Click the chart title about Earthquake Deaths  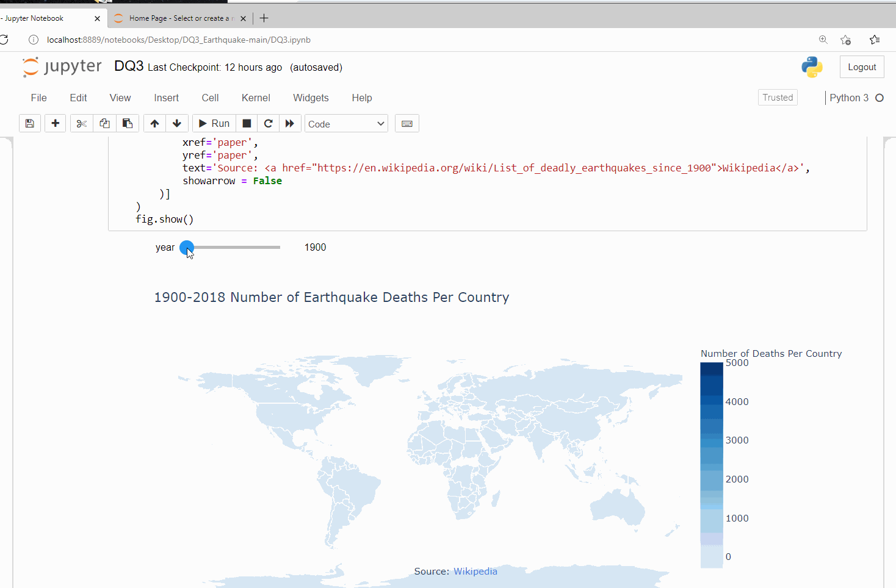[x=331, y=297]
